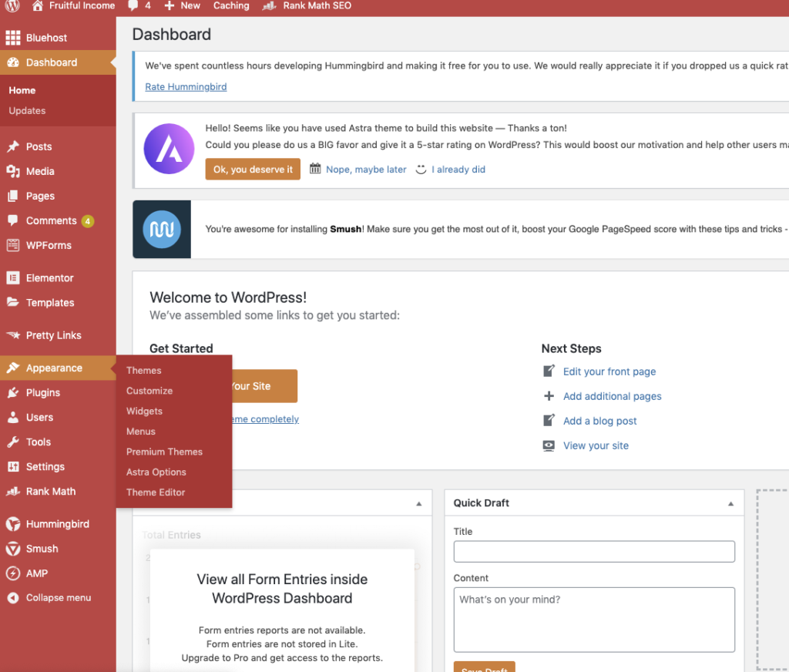
Task: Click the AMP lightning icon
Action: coord(13,573)
